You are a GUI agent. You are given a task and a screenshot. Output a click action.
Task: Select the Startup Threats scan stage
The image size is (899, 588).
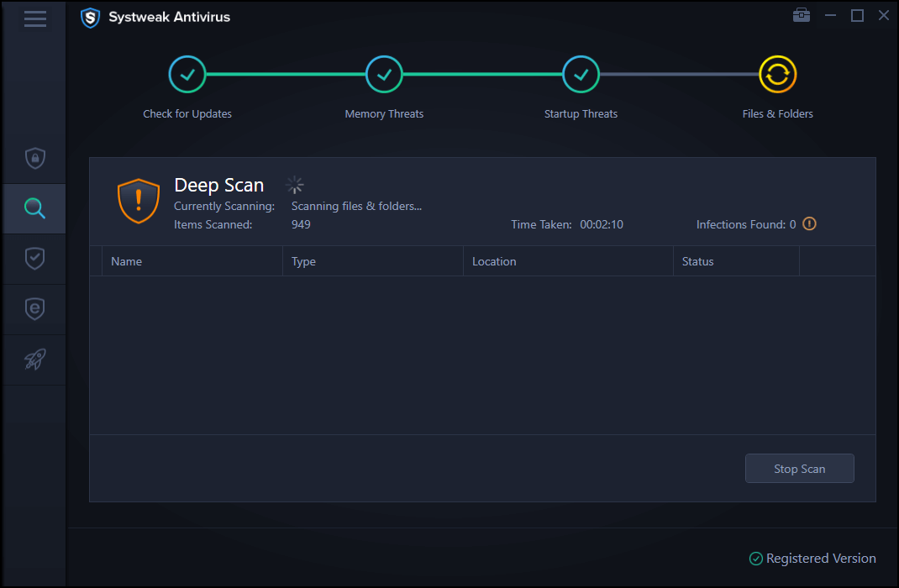click(x=581, y=74)
